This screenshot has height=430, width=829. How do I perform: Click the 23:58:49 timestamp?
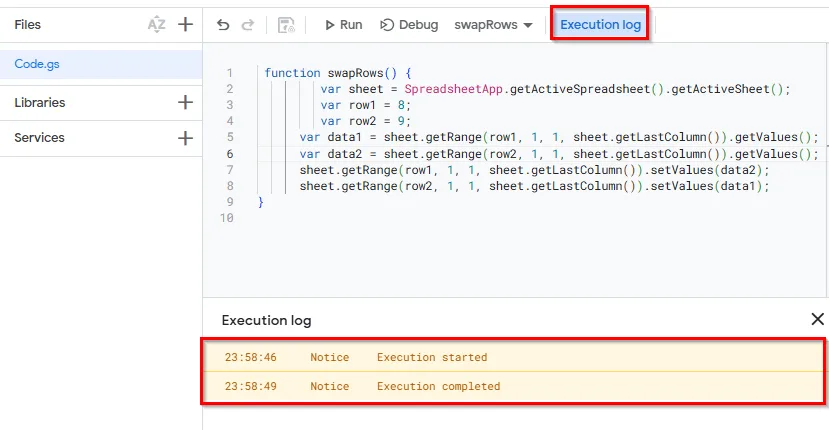[251, 386]
